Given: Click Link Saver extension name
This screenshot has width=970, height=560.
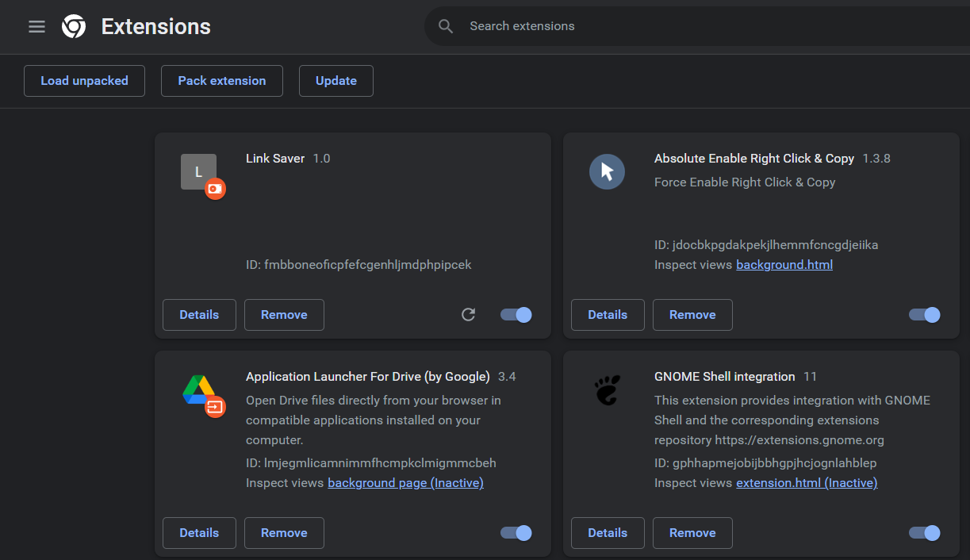Looking at the screenshot, I should [x=275, y=159].
